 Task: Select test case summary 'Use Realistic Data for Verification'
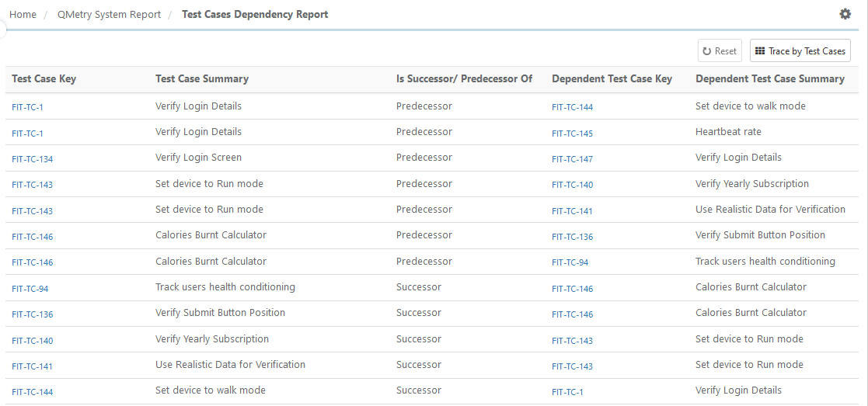[230, 365]
